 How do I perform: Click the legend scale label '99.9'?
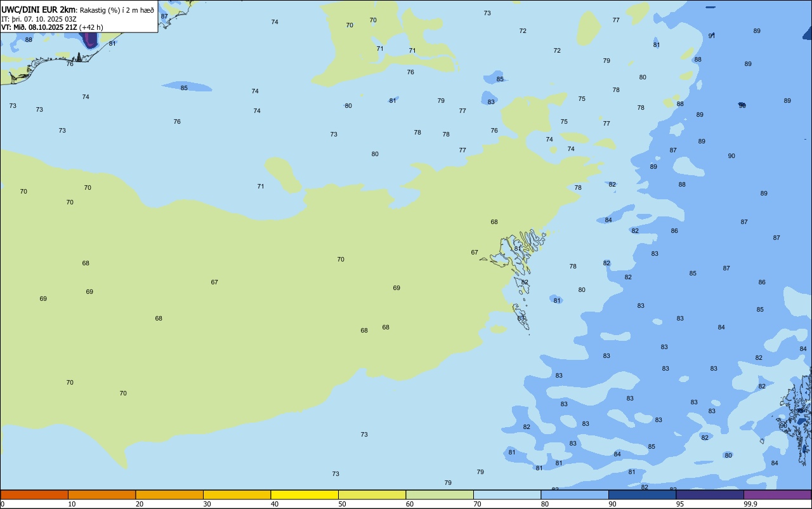[750, 504]
